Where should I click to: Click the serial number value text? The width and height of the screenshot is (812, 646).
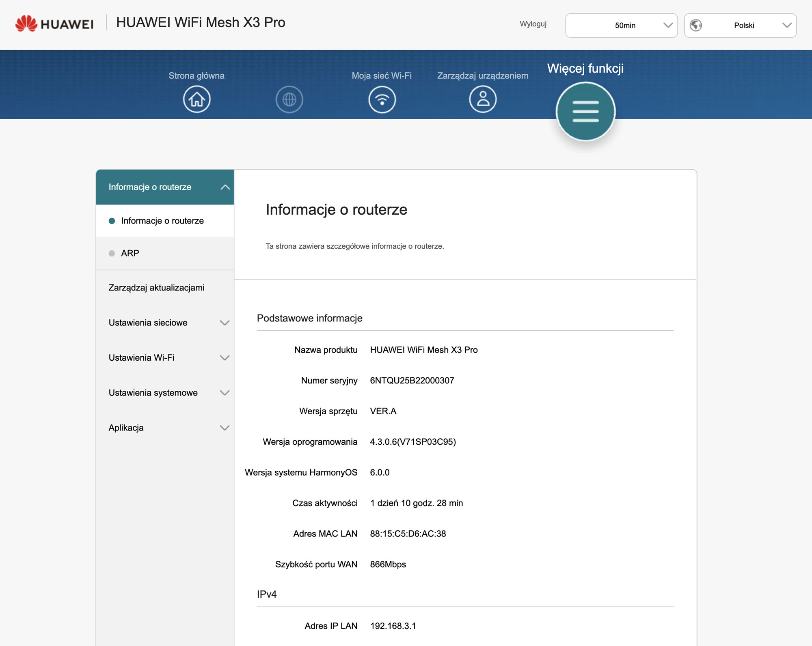(412, 380)
